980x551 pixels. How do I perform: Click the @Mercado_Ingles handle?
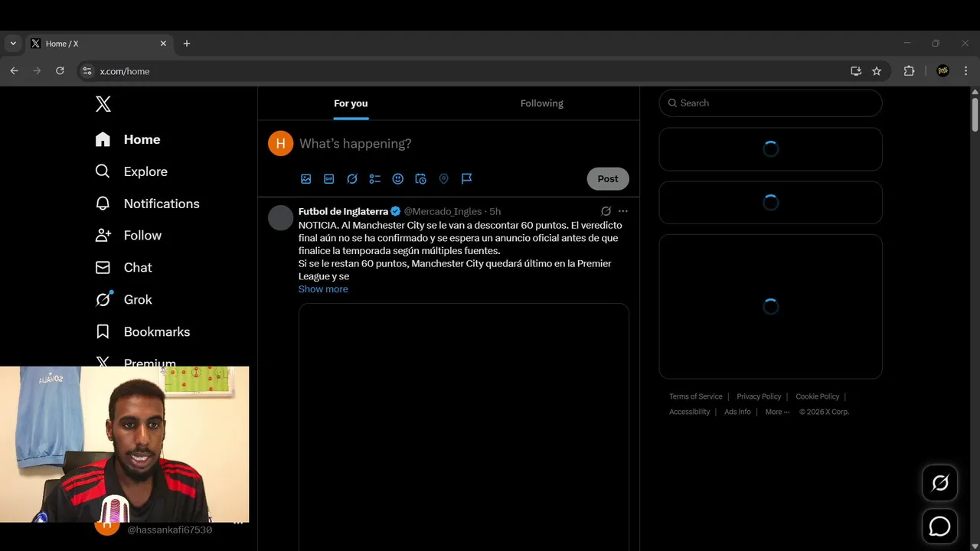[x=443, y=211]
